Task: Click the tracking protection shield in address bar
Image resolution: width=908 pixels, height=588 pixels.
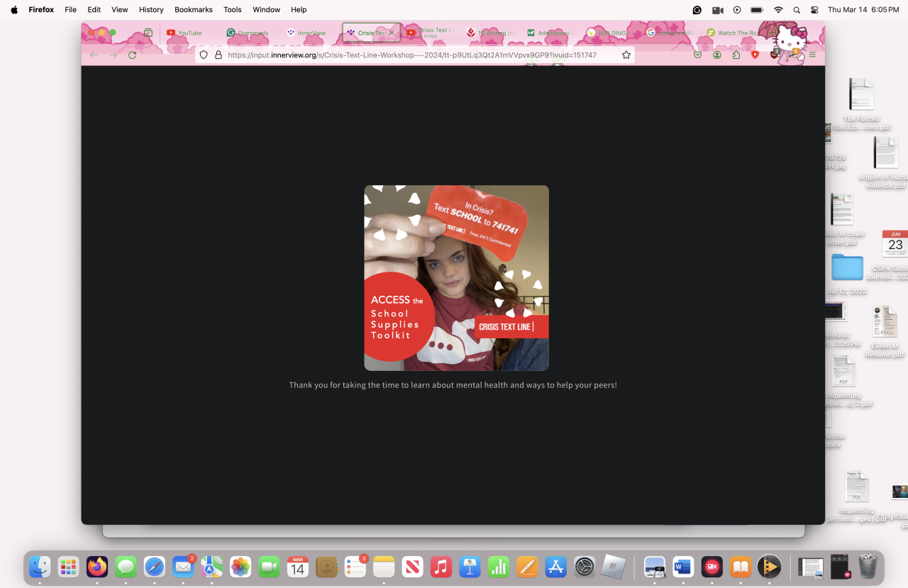Action: point(204,55)
